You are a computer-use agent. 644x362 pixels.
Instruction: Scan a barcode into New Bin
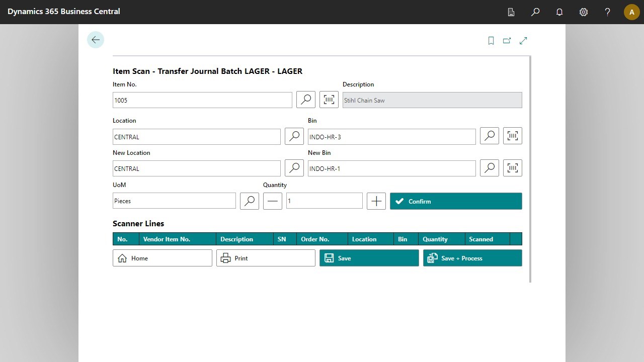512,168
